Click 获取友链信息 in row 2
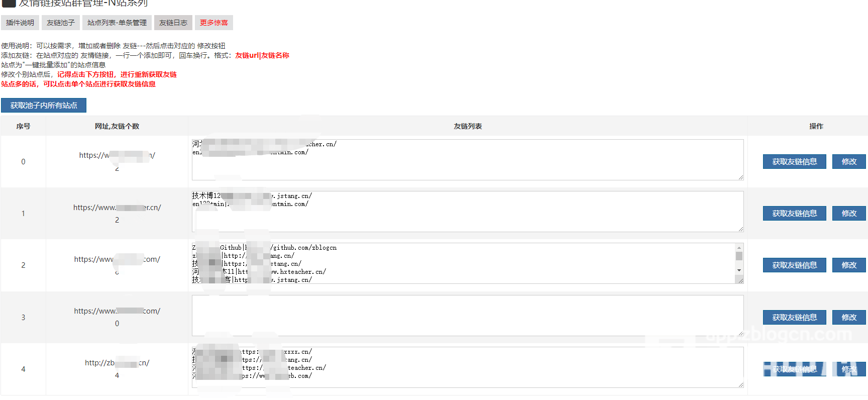 pyautogui.click(x=794, y=265)
